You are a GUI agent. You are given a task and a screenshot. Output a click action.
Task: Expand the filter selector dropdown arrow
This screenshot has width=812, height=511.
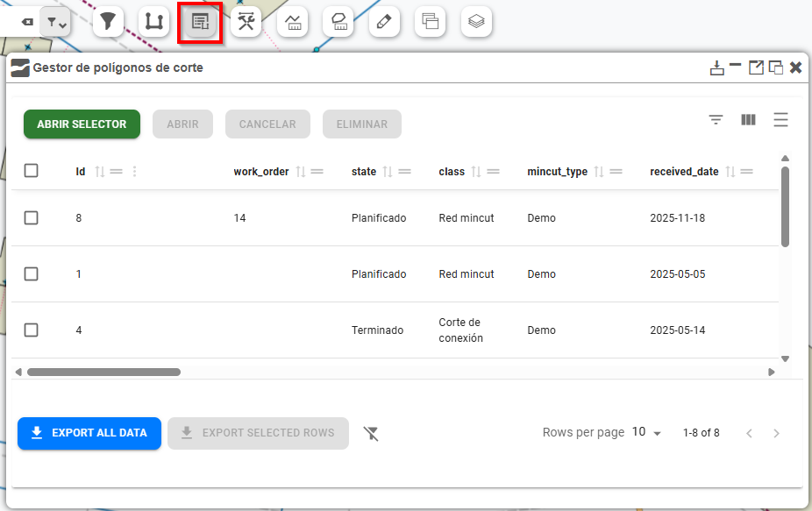point(57,23)
